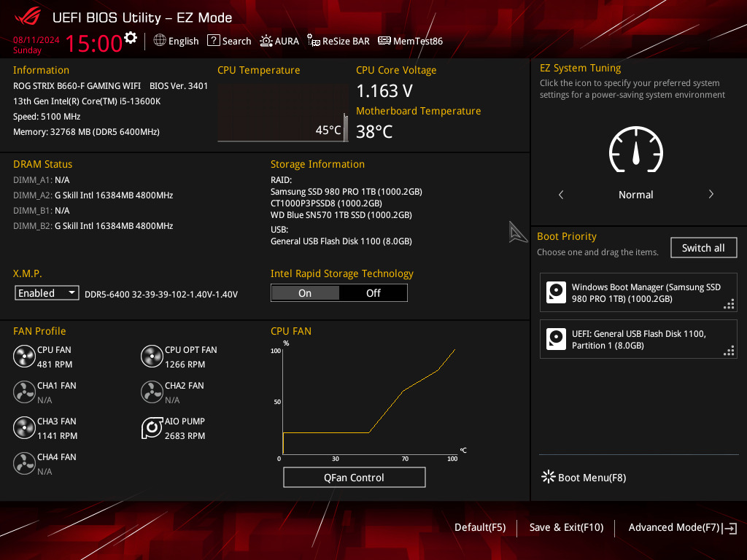
Task: Click the 08/11/2024 date text
Action: 36,39
